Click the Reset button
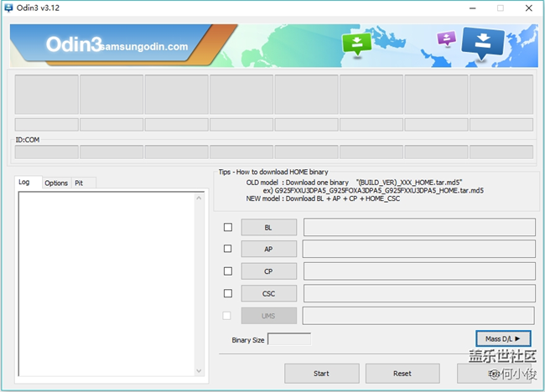This screenshot has width=545, height=392. [402, 374]
